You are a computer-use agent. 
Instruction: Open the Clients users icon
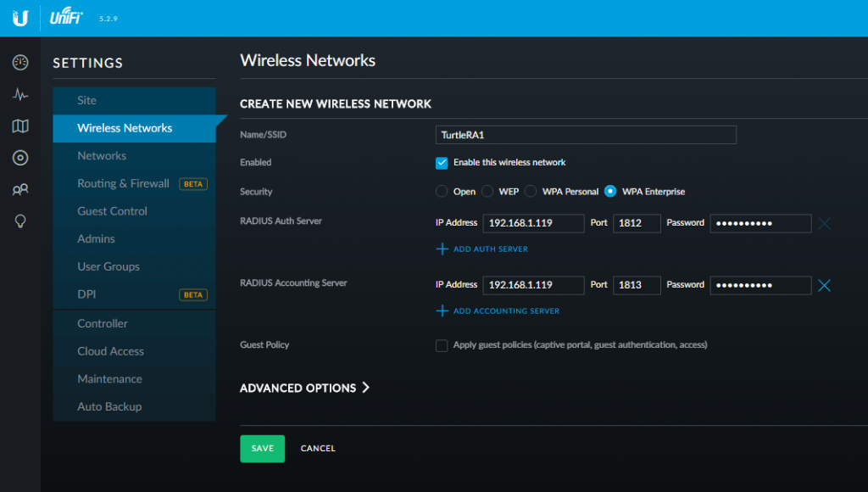[x=19, y=189]
